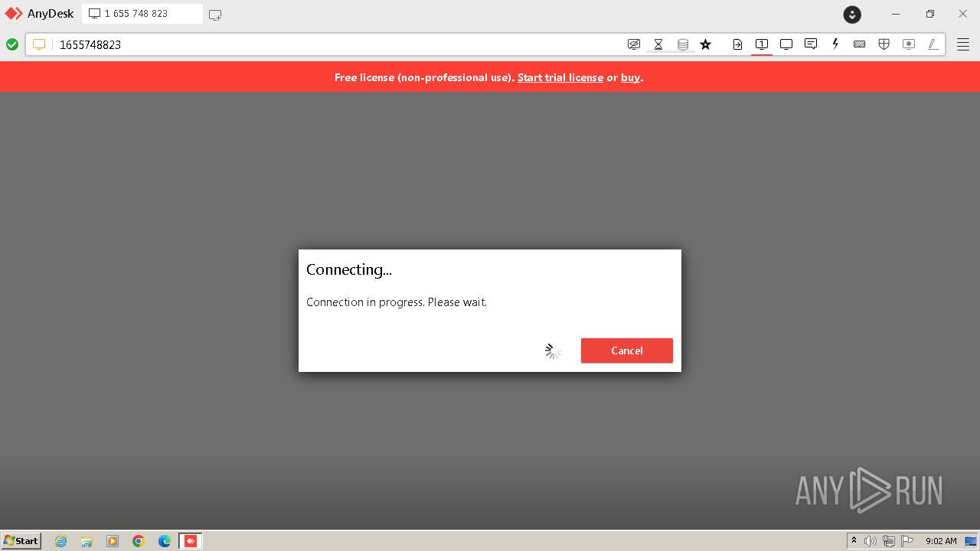
Task: Click the stacked database icon in toolbar
Action: pos(683,44)
